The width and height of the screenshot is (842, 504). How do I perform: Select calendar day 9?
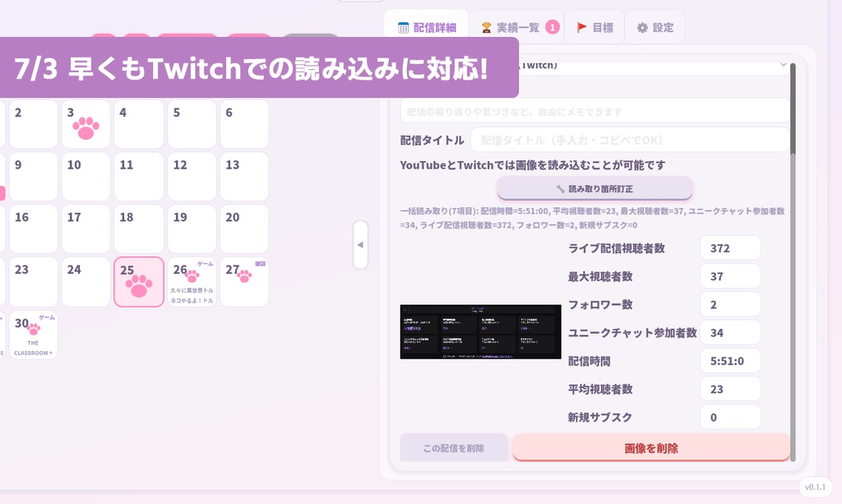click(33, 177)
